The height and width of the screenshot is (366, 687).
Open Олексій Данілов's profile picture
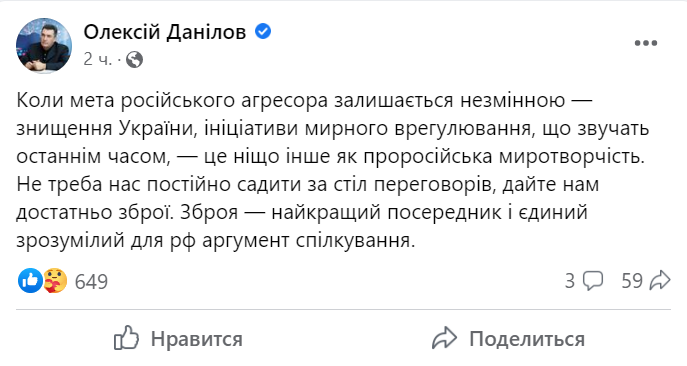click(44, 45)
